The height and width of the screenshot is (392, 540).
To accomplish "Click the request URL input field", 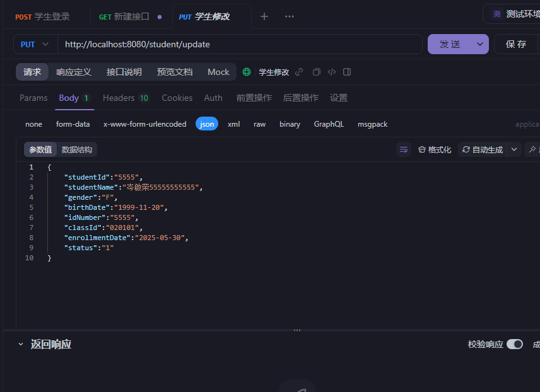I will (x=240, y=44).
